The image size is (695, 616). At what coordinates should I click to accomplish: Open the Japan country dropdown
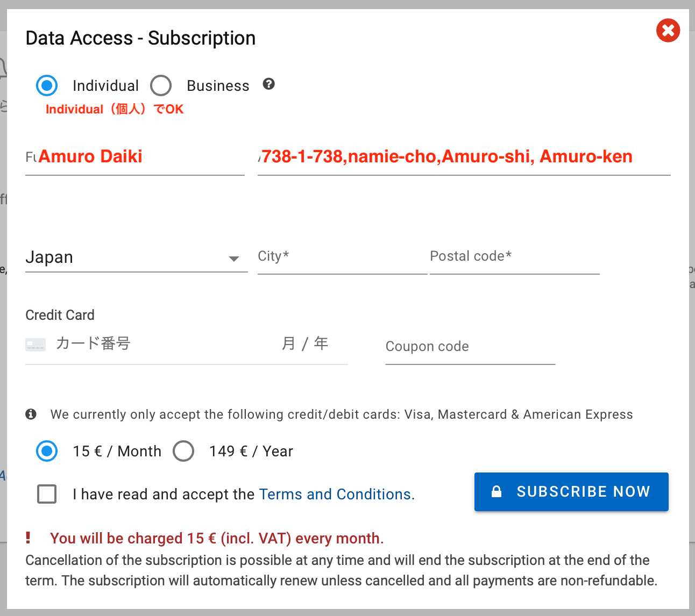coord(137,257)
